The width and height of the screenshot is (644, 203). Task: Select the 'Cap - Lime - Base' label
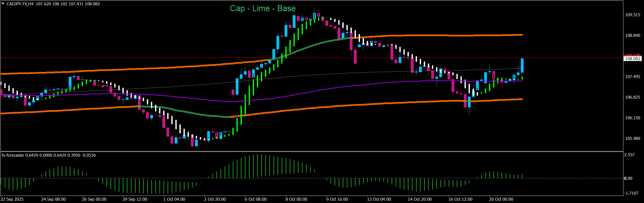(x=262, y=8)
